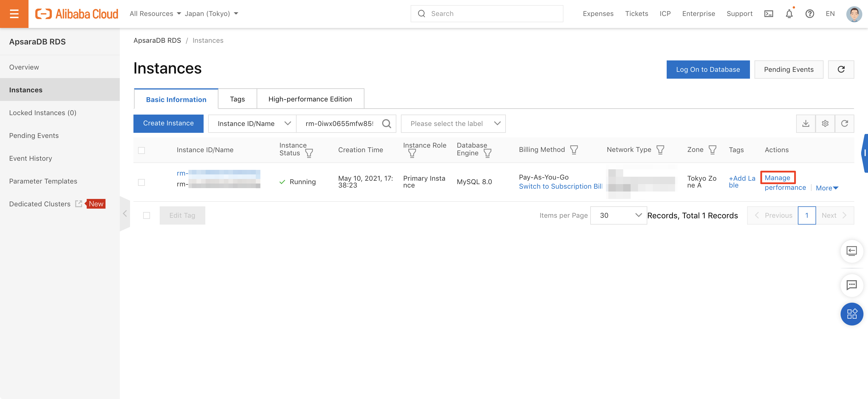The image size is (868, 399).
Task: Open the floating chat message icon
Action: (x=852, y=285)
